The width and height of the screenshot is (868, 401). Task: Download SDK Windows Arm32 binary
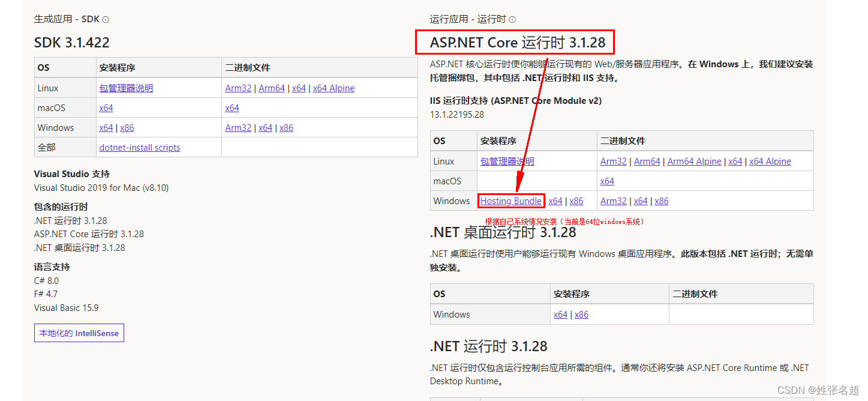coord(238,127)
